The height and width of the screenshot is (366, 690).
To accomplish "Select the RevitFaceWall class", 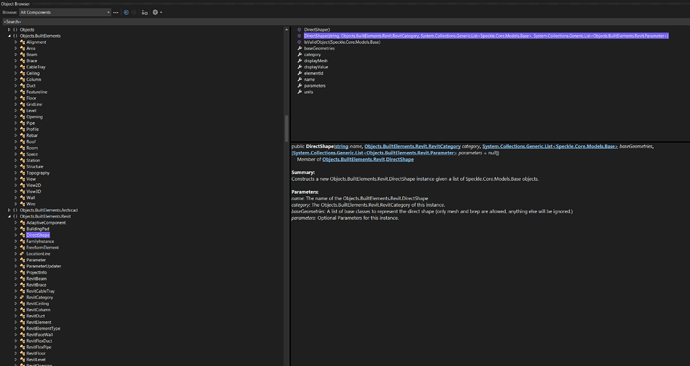I will coord(40,335).
